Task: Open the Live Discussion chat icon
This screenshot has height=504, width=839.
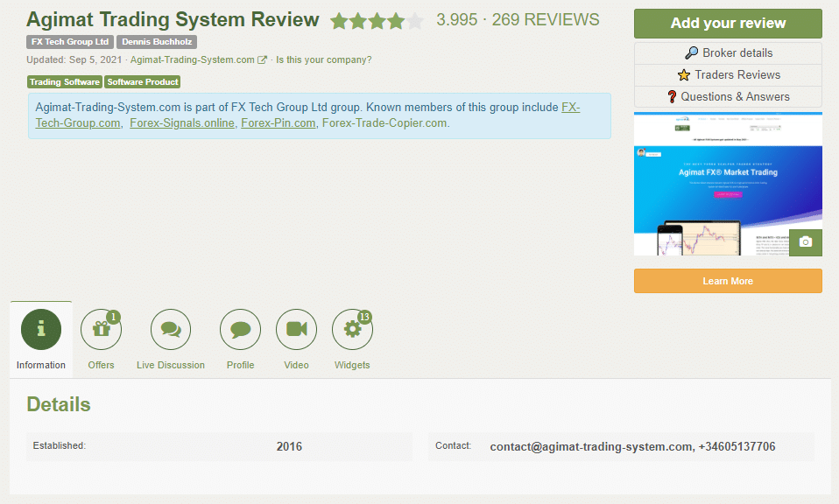Action: [171, 330]
